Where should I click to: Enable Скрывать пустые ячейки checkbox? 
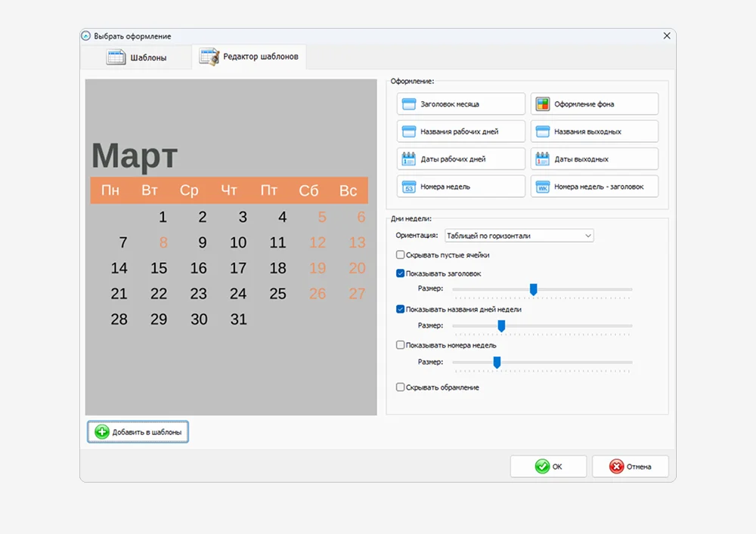[401, 255]
